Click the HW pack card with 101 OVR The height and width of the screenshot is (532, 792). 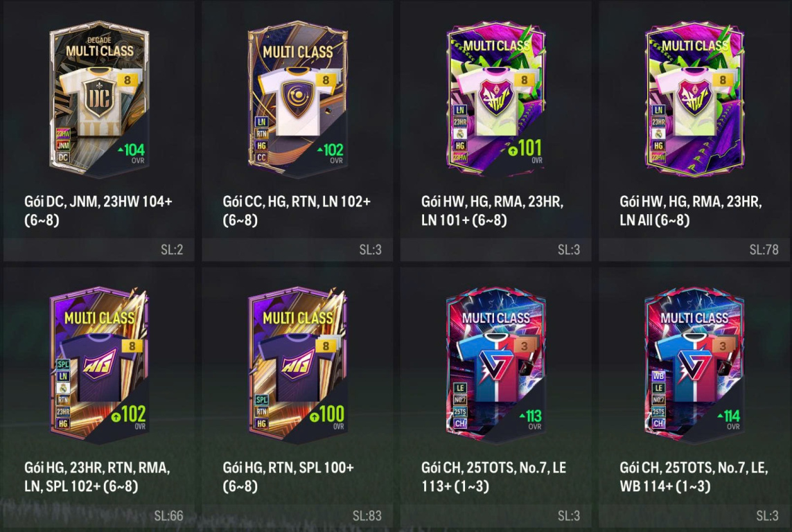(x=496, y=100)
